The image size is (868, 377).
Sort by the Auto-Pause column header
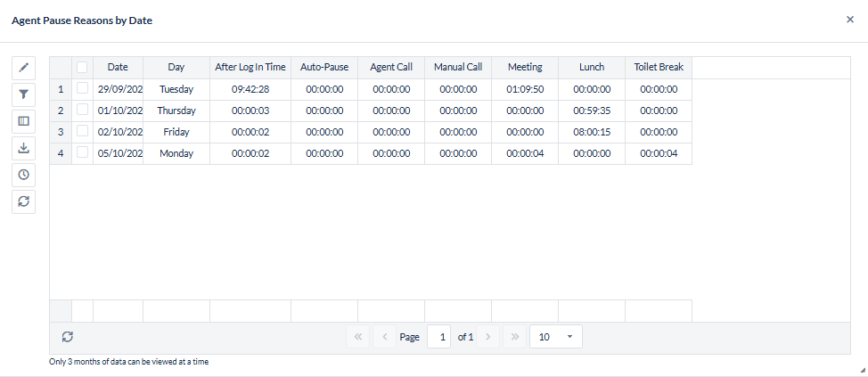click(324, 67)
